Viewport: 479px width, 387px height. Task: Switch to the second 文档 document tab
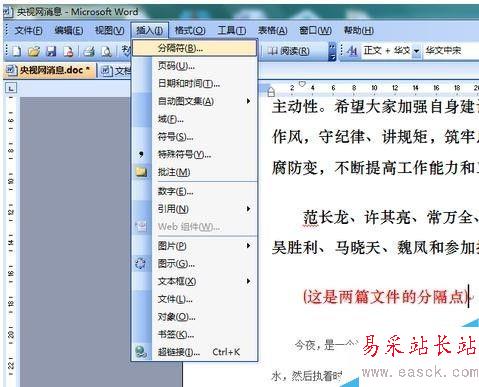click(x=115, y=71)
